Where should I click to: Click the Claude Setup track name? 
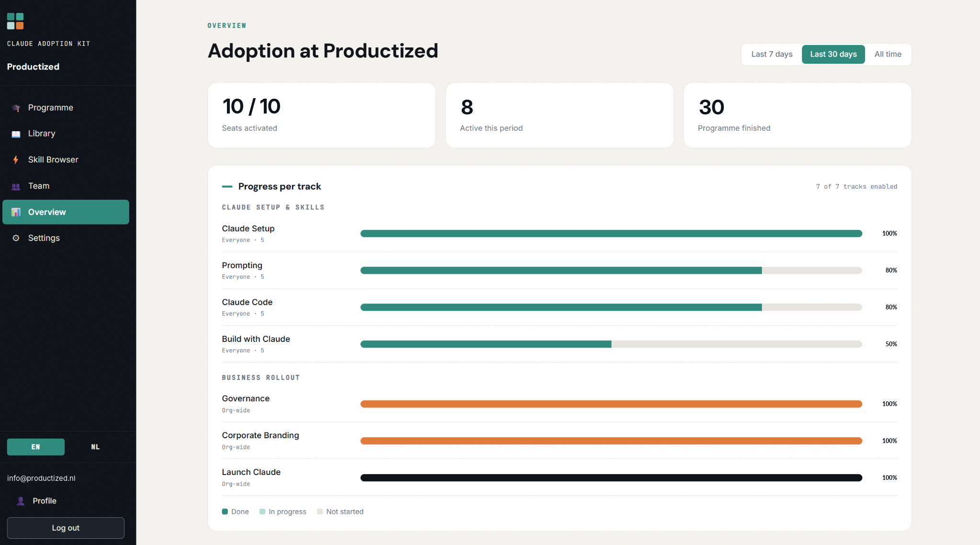pyautogui.click(x=248, y=228)
